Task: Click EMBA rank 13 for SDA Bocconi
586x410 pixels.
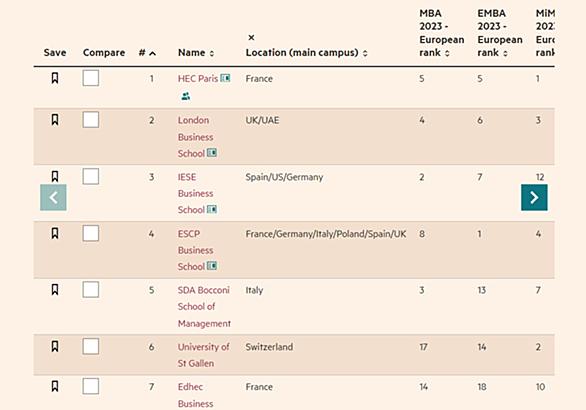Action: (482, 290)
